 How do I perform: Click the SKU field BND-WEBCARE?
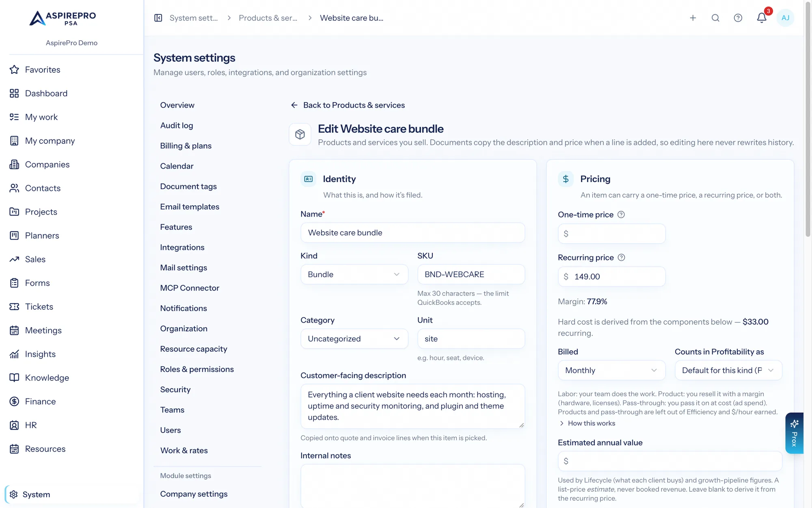(x=471, y=274)
